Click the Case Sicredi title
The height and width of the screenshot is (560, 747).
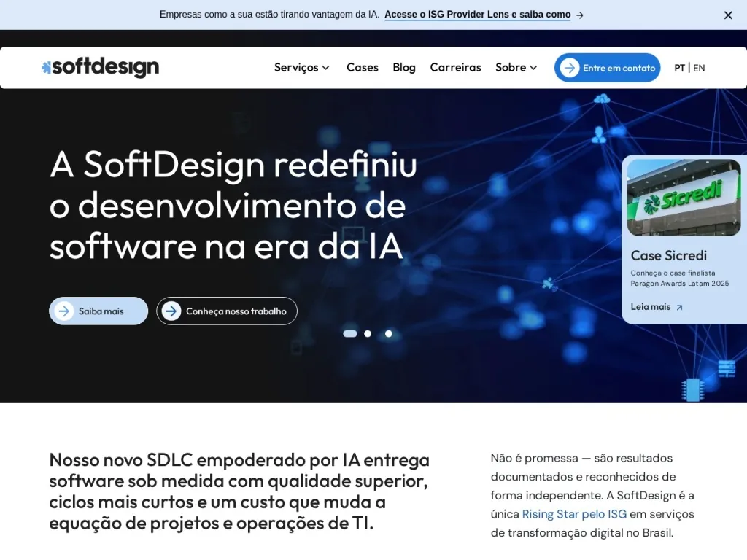point(668,256)
